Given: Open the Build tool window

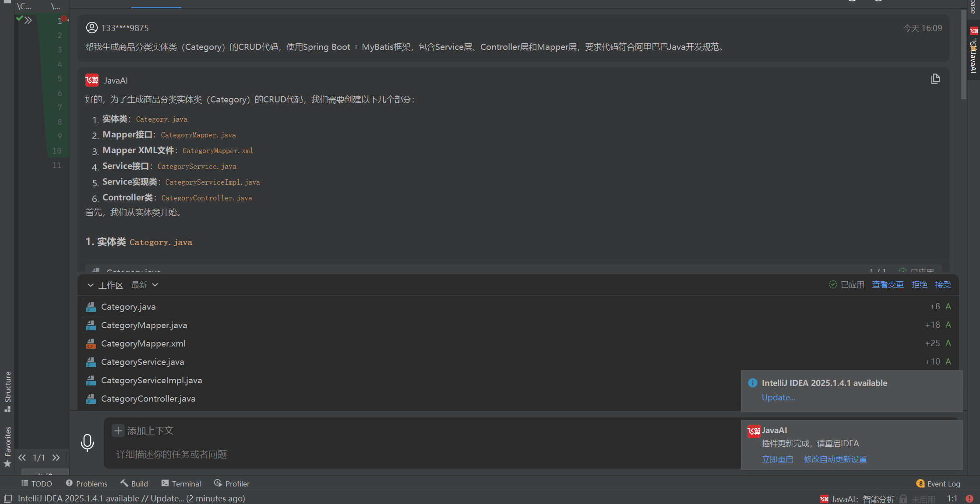Looking at the screenshot, I should coord(134,483).
